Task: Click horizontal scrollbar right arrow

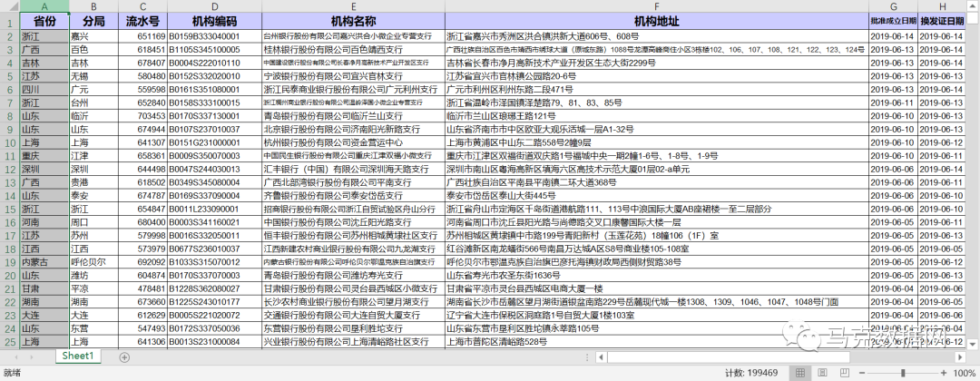Action: tap(962, 357)
